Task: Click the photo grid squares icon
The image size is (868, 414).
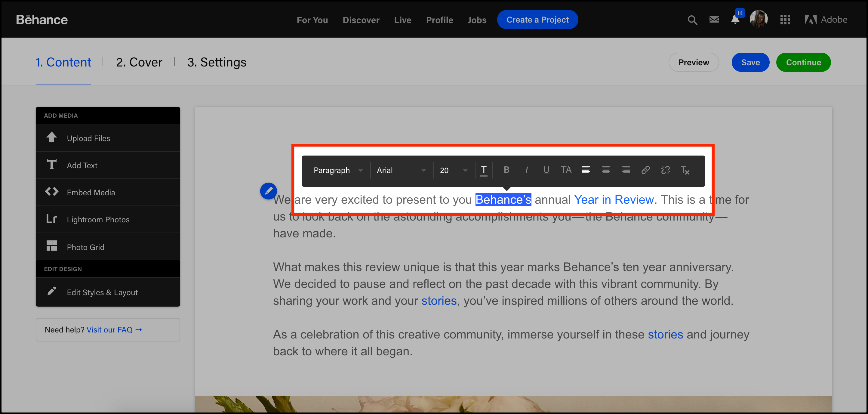Action: point(51,246)
